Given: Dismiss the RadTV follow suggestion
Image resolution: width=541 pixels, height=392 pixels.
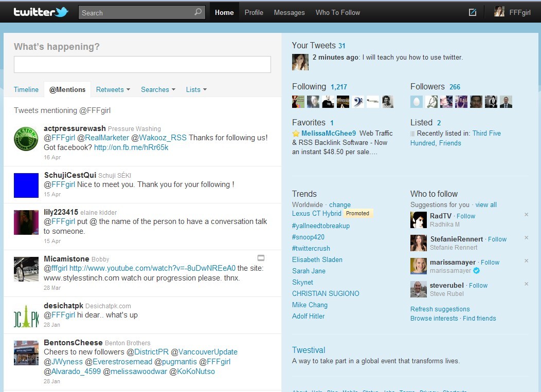Looking at the screenshot, I should 526,215.
